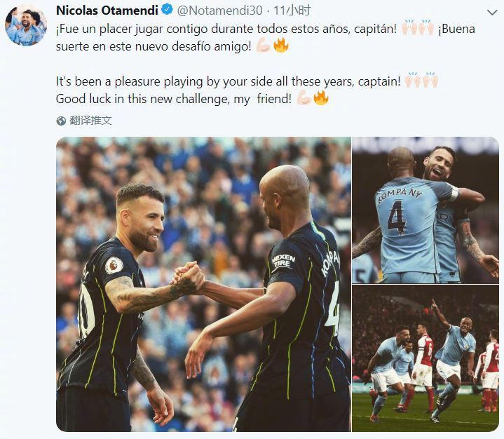
Task: Expand the tweet options chevron
Action: (492, 13)
